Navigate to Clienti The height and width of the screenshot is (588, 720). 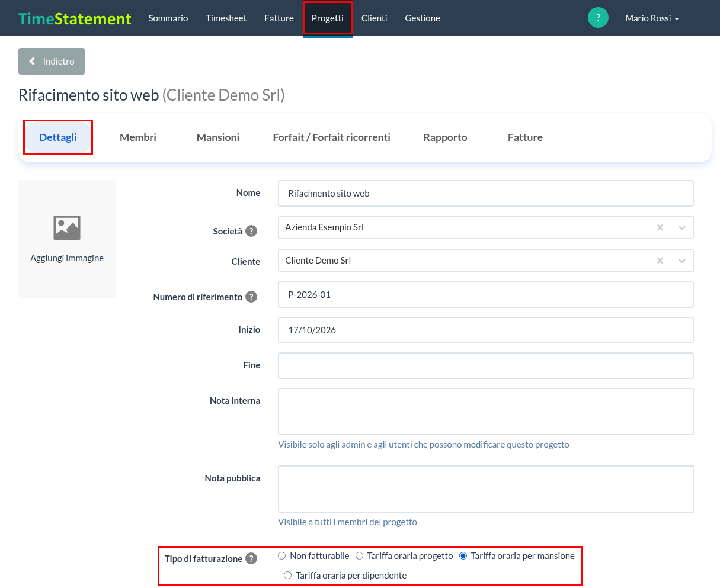(375, 18)
